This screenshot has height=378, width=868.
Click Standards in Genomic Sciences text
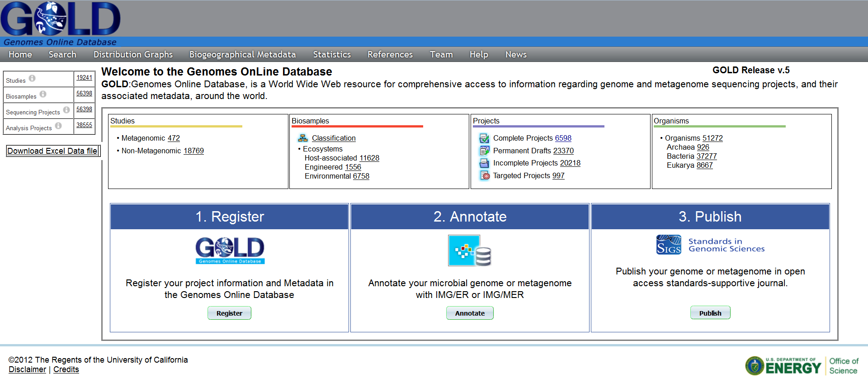(726, 245)
